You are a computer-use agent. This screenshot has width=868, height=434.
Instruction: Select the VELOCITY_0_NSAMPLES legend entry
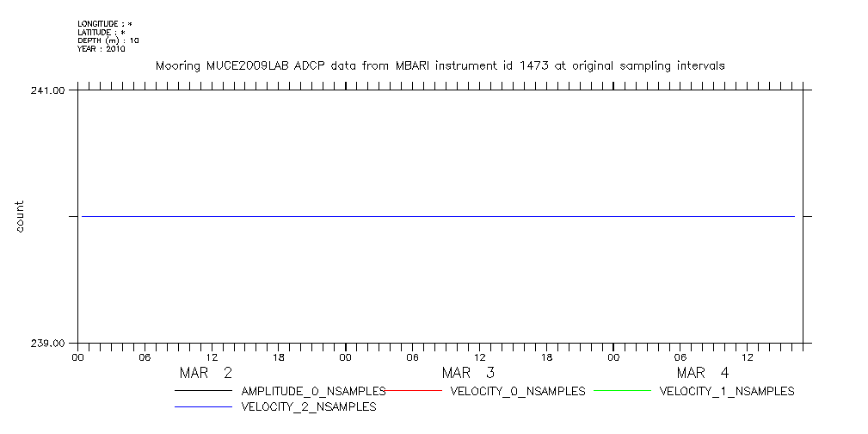point(517,391)
